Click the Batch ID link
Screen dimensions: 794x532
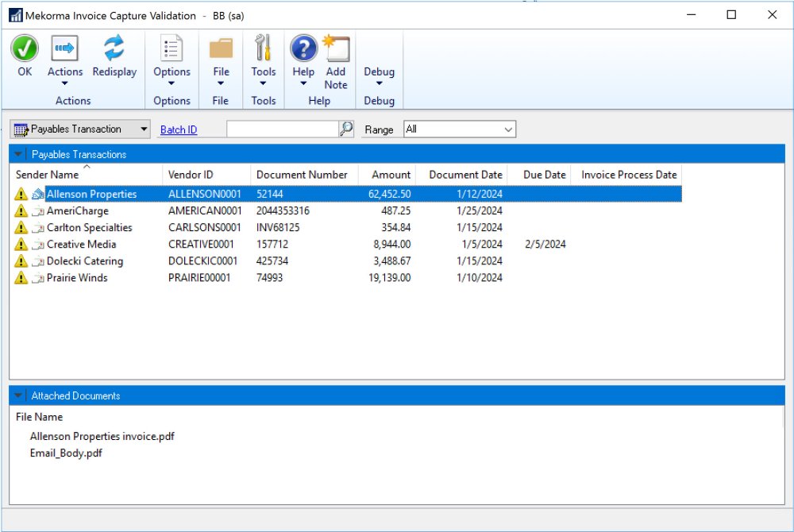tap(179, 129)
